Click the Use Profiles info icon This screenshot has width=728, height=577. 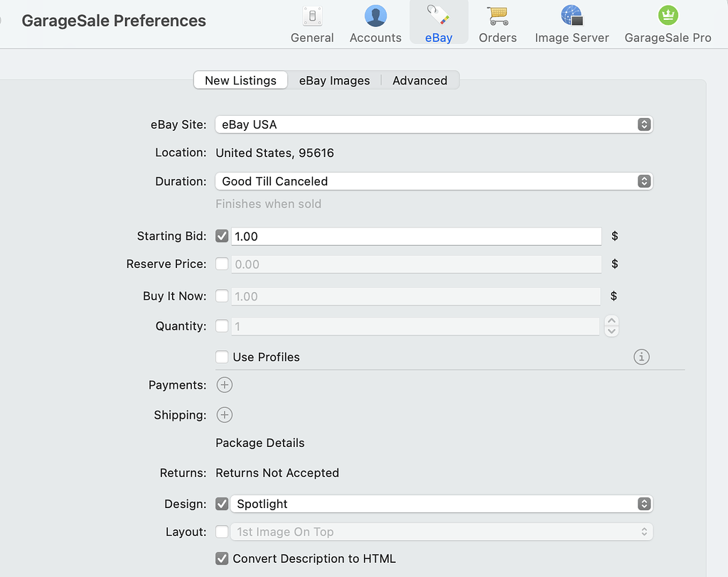pos(641,357)
